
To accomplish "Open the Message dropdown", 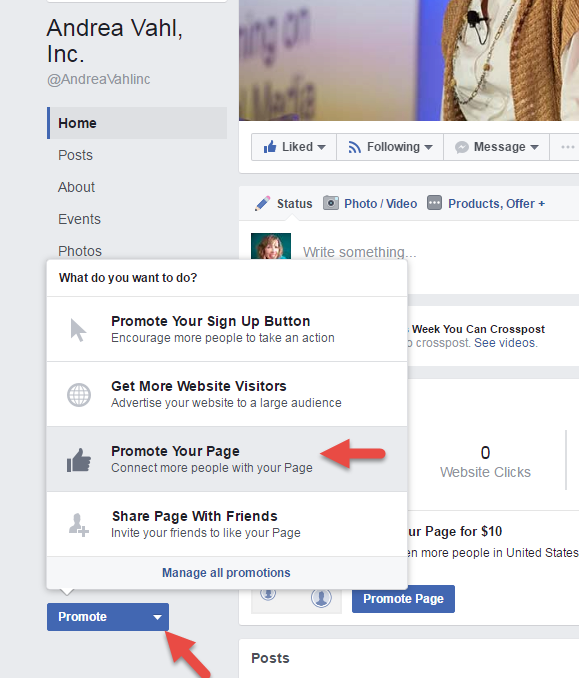I will click(x=534, y=147).
